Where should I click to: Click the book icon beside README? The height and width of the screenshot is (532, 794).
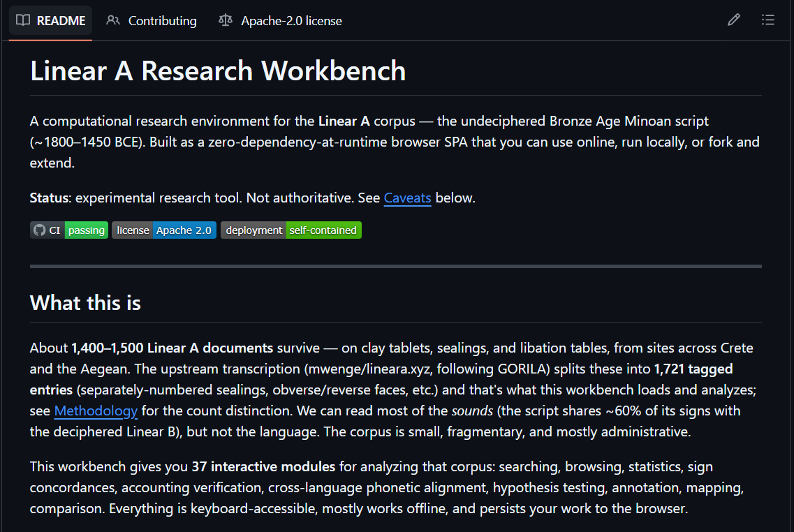(23, 20)
